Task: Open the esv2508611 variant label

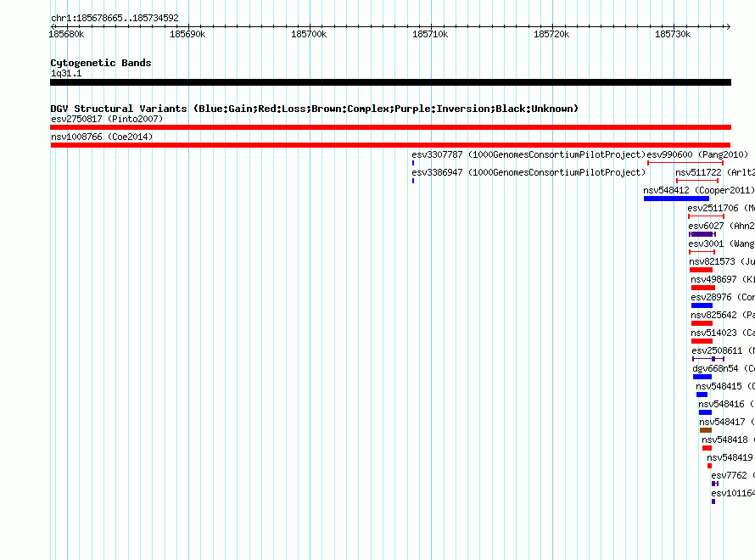Action: 723,350
